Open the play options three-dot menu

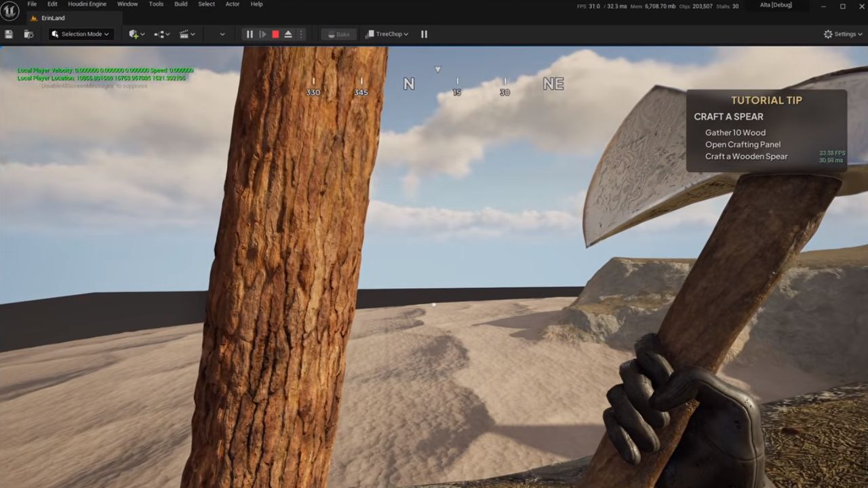(x=301, y=34)
